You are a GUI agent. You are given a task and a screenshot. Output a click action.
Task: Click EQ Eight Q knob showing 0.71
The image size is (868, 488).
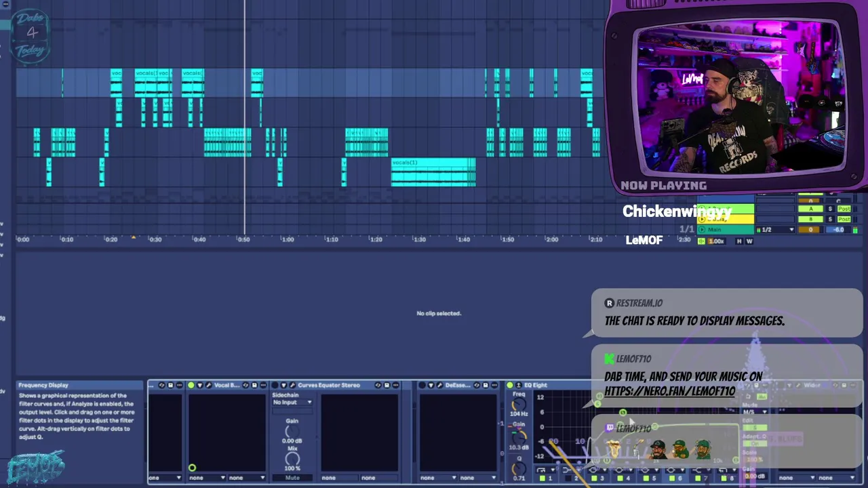click(519, 468)
